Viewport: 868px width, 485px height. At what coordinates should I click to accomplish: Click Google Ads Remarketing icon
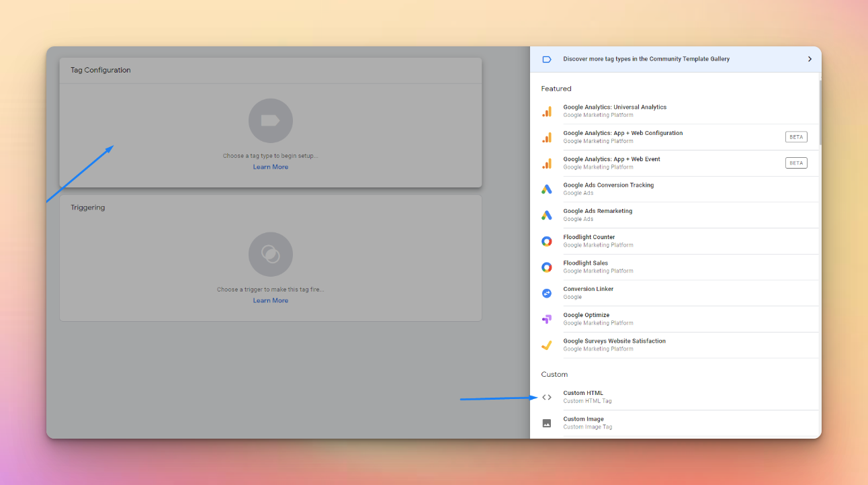click(x=547, y=215)
